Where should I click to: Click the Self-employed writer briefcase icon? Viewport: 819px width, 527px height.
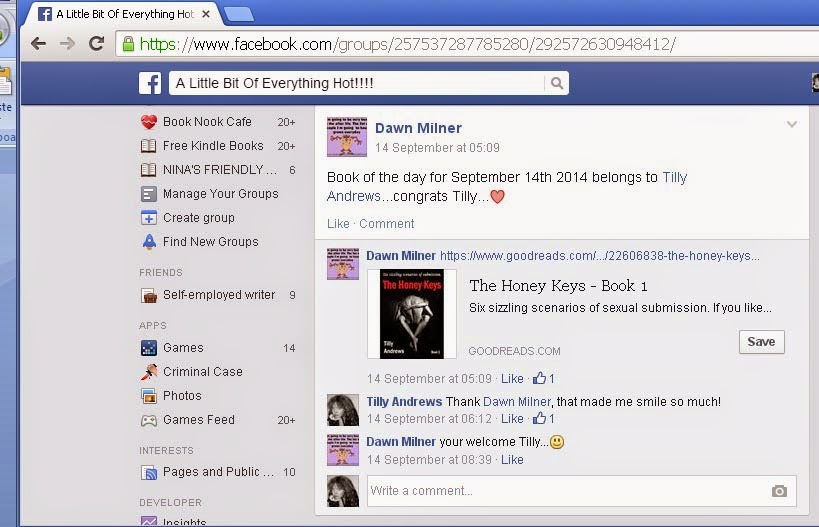[149, 296]
